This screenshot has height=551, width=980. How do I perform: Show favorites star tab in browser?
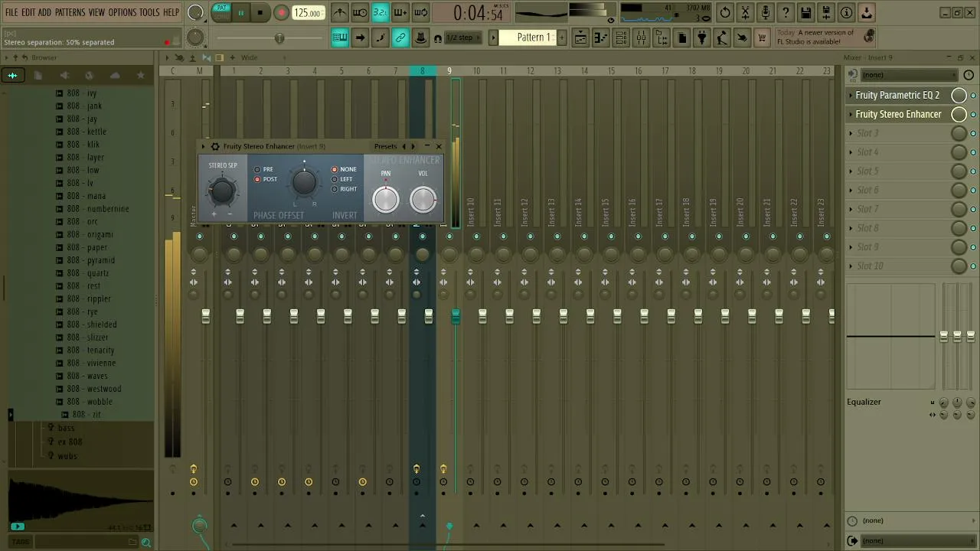(140, 75)
